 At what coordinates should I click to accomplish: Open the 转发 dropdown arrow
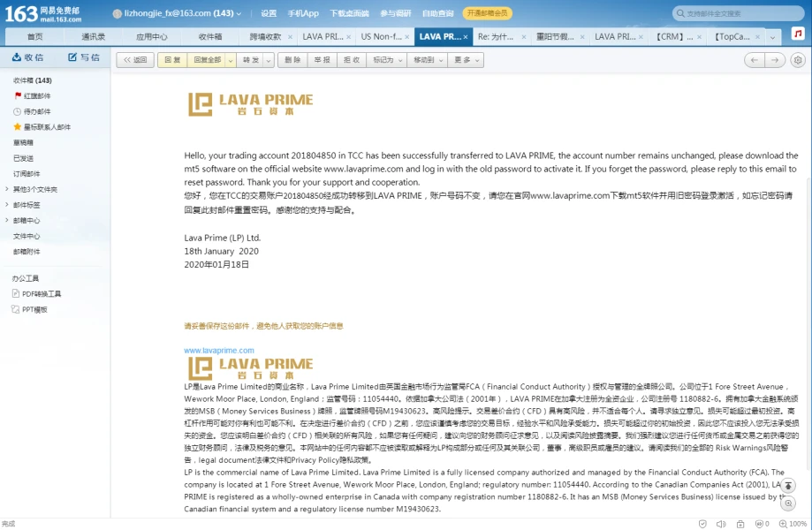coord(269,60)
